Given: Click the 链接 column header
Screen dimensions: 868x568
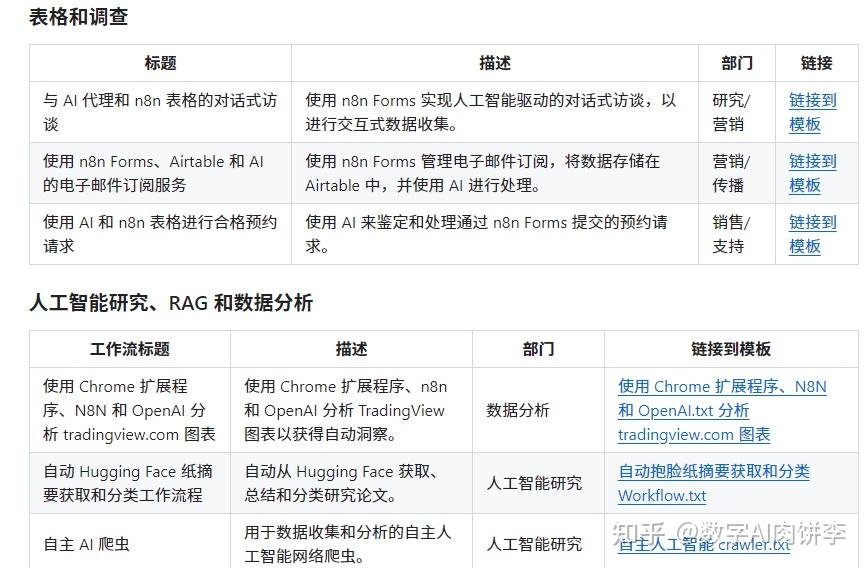Looking at the screenshot, I should [817, 63].
